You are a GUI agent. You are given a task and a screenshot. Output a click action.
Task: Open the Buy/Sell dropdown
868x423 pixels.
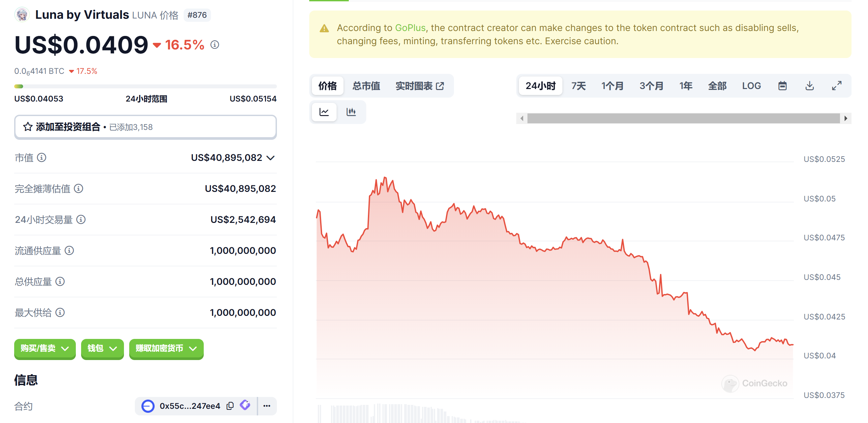pyautogui.click(x=45, y=348)
